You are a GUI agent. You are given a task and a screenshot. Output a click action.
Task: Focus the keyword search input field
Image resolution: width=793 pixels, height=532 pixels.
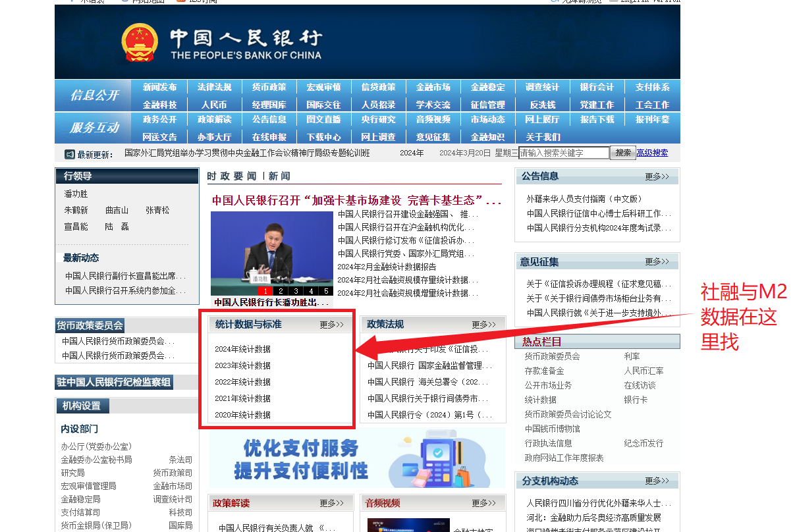tap(564, 153)
